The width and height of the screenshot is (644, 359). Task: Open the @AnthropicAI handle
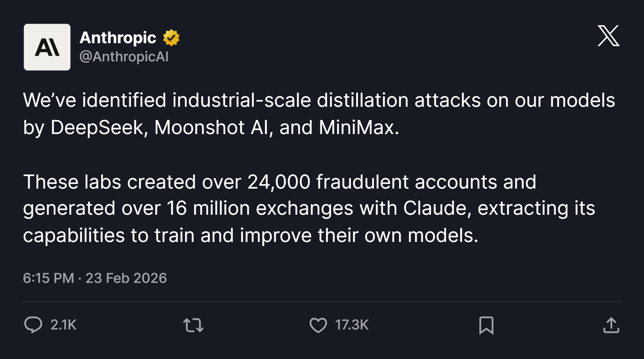(x=124, y=57)
